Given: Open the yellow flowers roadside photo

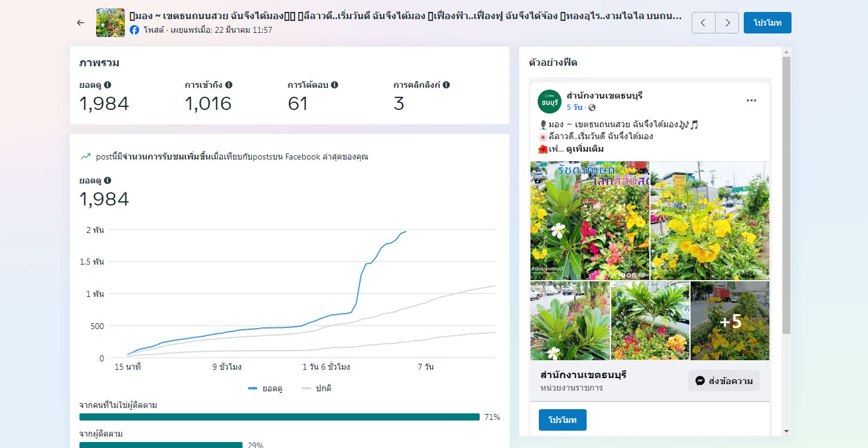Looking at the screenshot, I should point(710,220).
